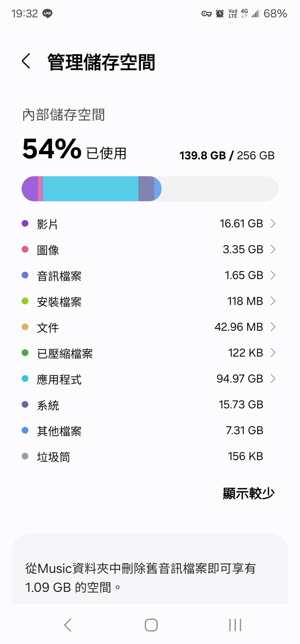Tap the Android home navigation button
Viewport: 300px width, 644px height.
tap(151, 625)
